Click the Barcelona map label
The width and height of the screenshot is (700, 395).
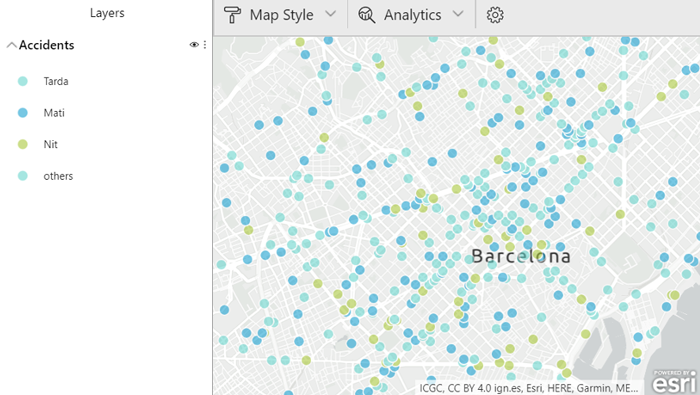[521, 256]
